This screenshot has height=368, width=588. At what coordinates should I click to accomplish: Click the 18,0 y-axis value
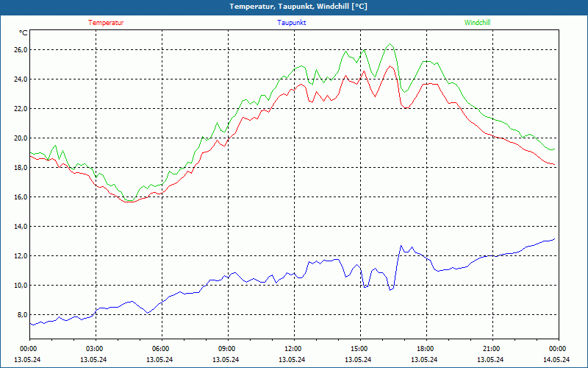(x=21, y=168)
